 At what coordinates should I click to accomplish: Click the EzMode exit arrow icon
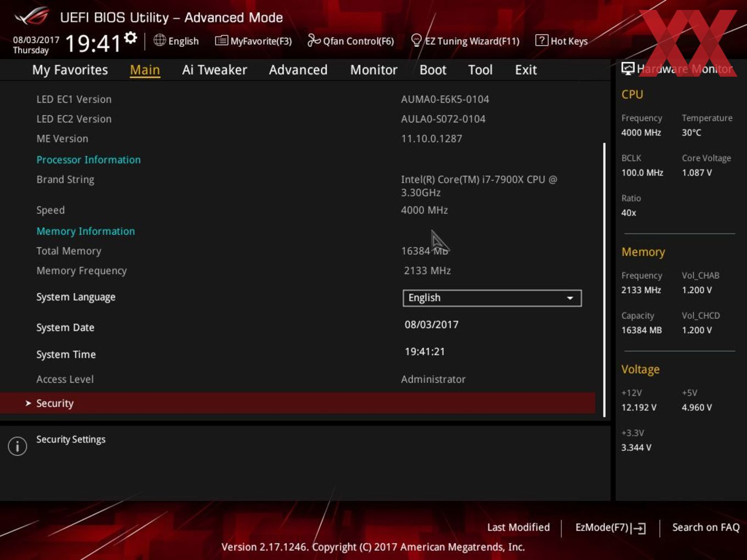coord(638,528)
